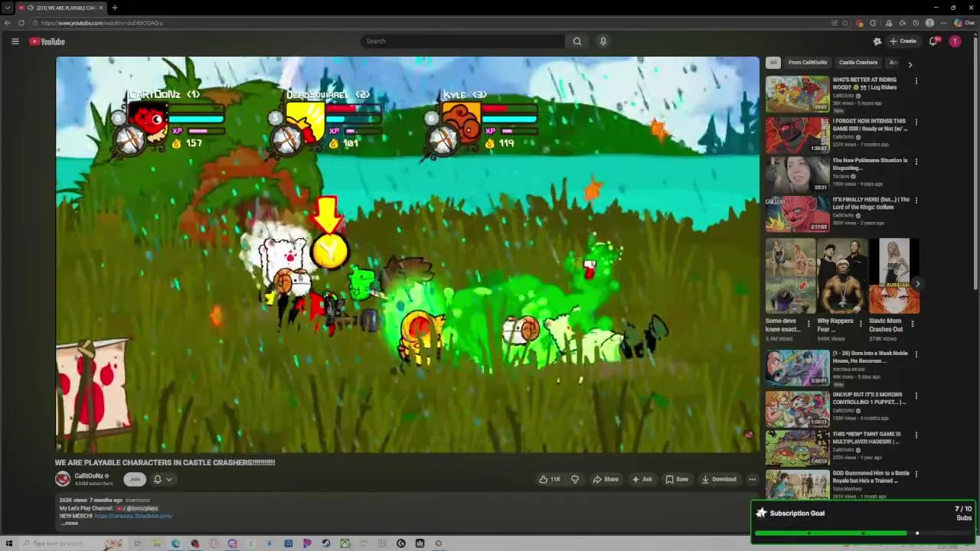
Task: Go to YouTube home via logo
Action: click(47, 41)
